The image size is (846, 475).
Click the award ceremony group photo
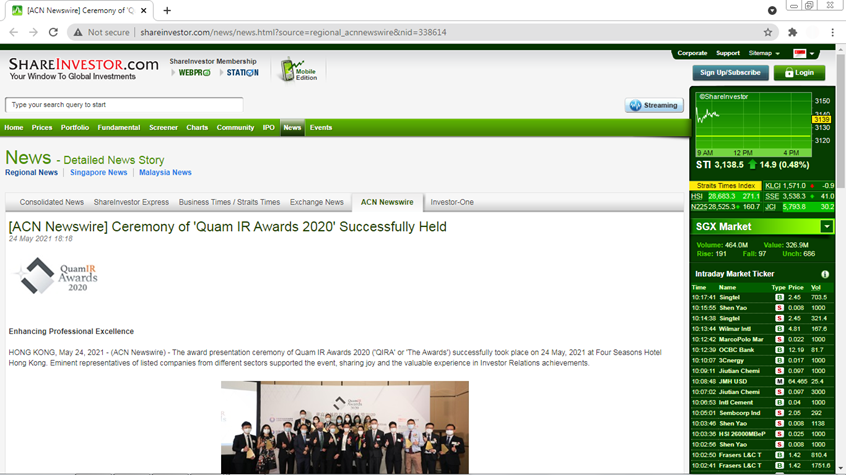pos(345,427)
